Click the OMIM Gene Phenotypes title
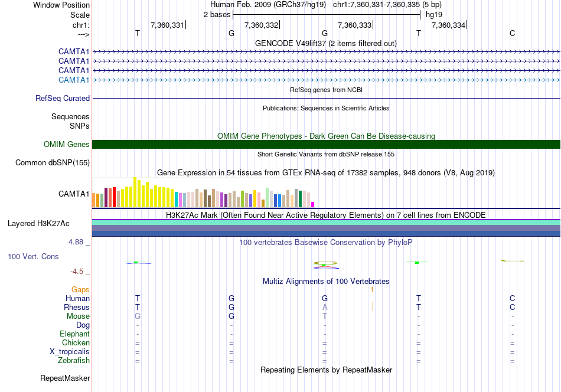Screen dimensions: 561x392 point(326,136)
